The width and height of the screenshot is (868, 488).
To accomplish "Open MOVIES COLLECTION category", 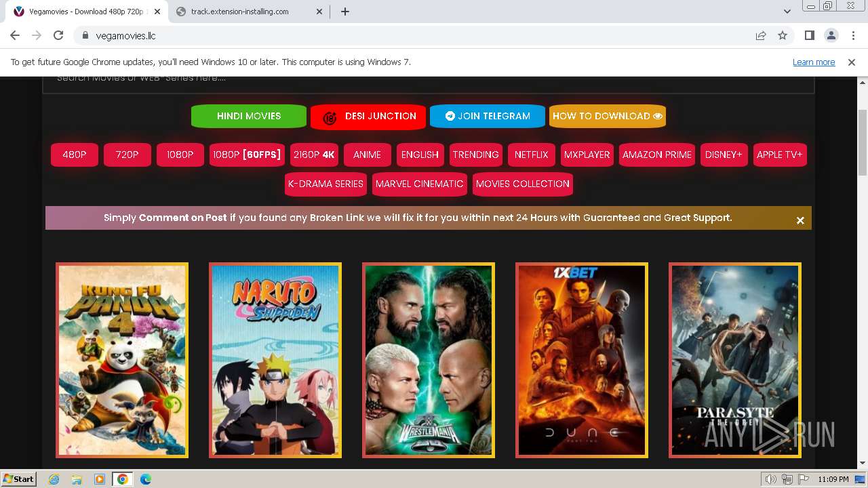I will [523, 184].
